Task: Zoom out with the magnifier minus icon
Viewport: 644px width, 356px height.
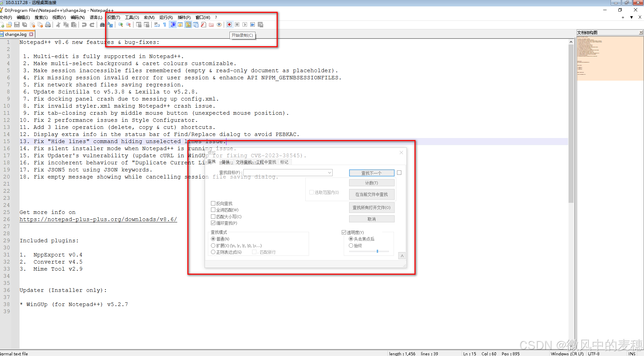Action: (x=128, y=25)
